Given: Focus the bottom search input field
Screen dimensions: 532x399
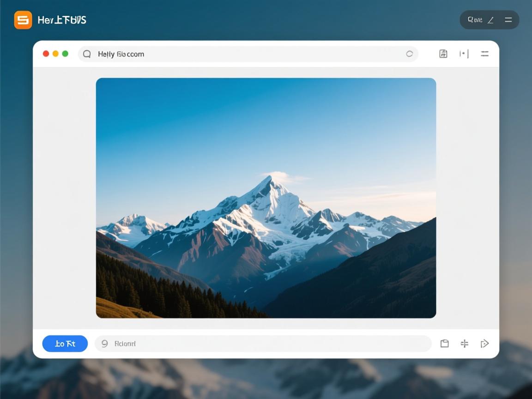Looking at the screenshot, I should tap(268, 344).
